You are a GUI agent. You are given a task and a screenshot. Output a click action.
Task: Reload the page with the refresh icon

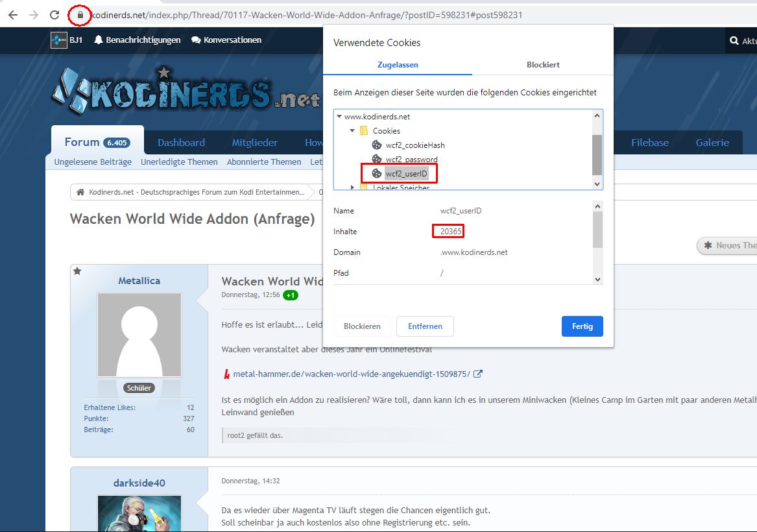(54, 15)
